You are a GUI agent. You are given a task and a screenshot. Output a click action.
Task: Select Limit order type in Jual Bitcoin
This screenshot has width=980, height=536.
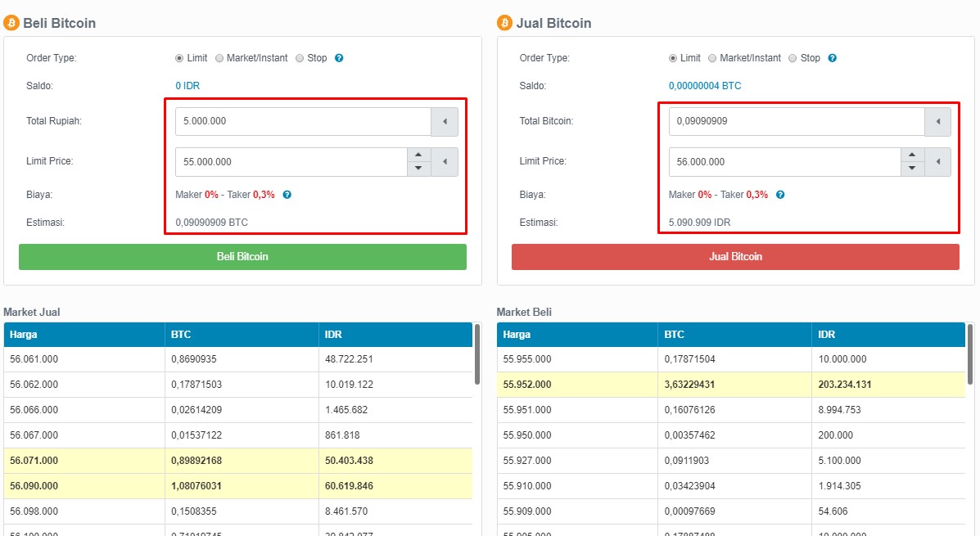pyautogui.click(x=672, y=58)
